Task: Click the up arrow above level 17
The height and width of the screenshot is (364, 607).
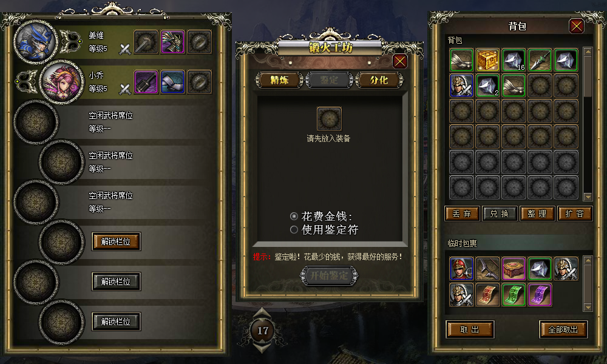Action: point(262,313)
